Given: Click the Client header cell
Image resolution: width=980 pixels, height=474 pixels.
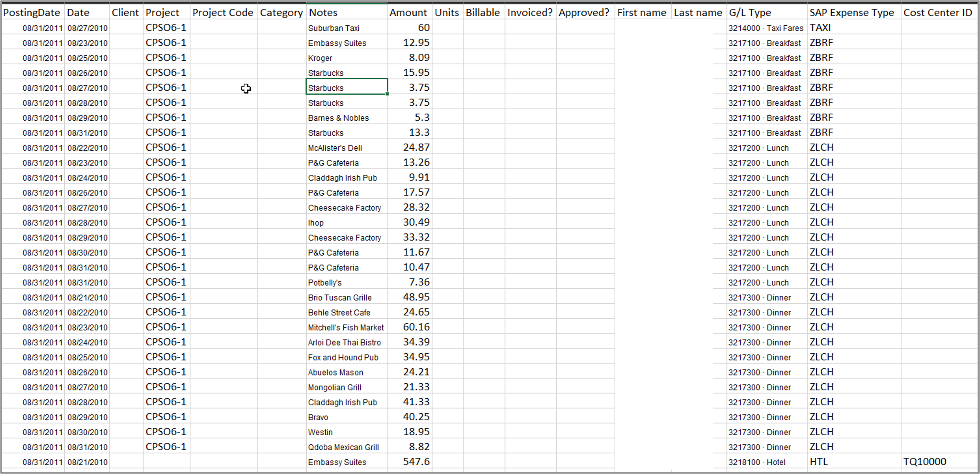Looking at the screenshot, I should coord(126,13).
